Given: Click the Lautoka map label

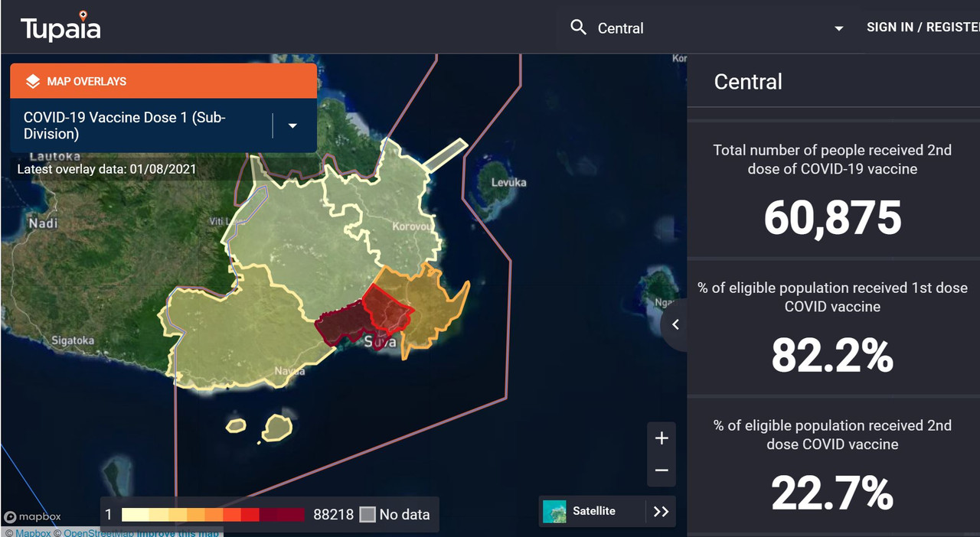Looking at the screenshot, I should click(55, 156).
